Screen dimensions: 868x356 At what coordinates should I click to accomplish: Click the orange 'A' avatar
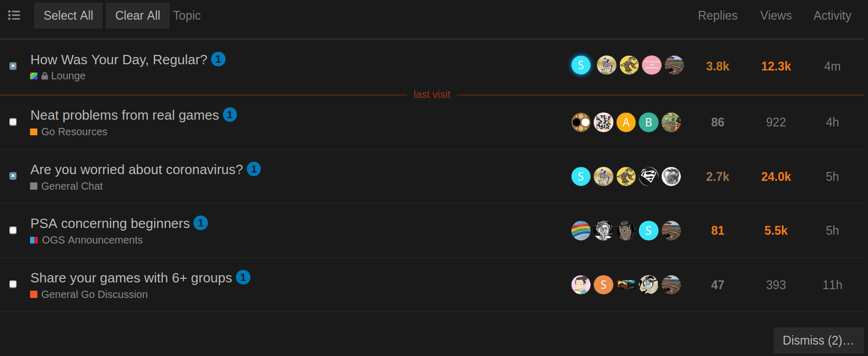pyautogui.click(x=626, y=122)
